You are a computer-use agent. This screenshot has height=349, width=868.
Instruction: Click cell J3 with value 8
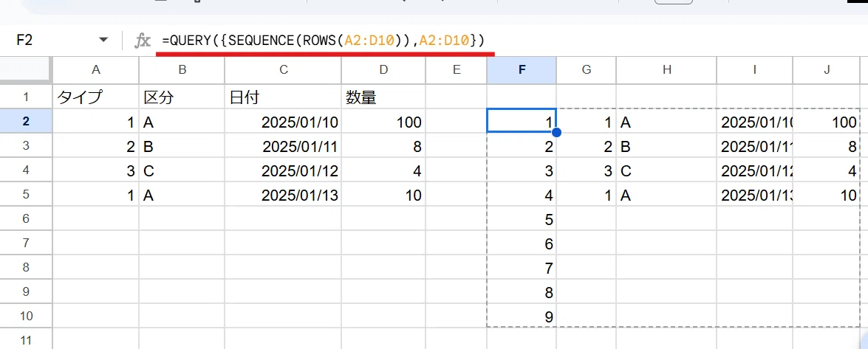[827, 145]
